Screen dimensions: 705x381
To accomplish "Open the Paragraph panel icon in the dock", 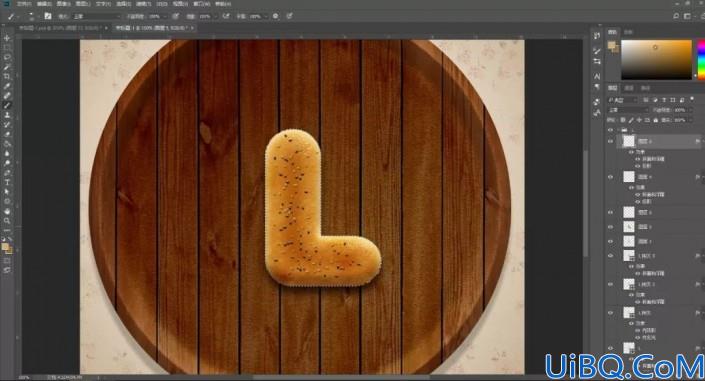I will click(x=597, y=86).
